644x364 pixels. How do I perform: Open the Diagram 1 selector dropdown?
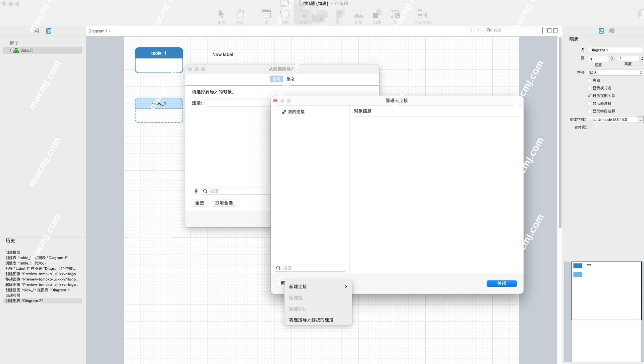[100, 31]
